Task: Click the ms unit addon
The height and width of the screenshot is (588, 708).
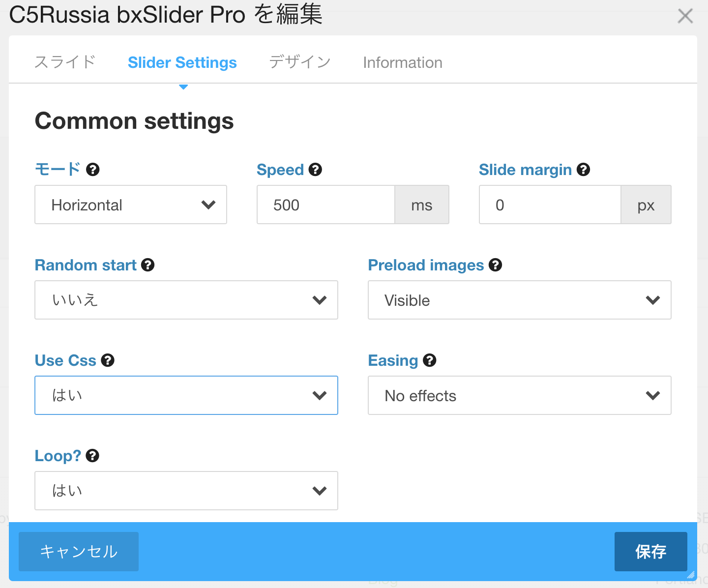Action: coord(422,205)
